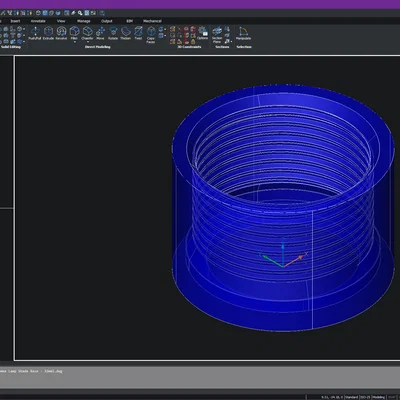Select the Fillet tool

tap(74, 33)
